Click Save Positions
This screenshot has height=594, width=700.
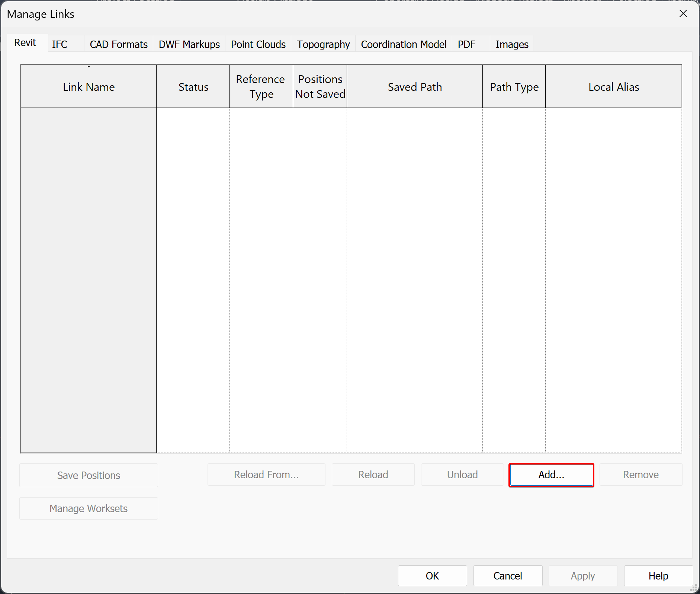tap(88, 475)
